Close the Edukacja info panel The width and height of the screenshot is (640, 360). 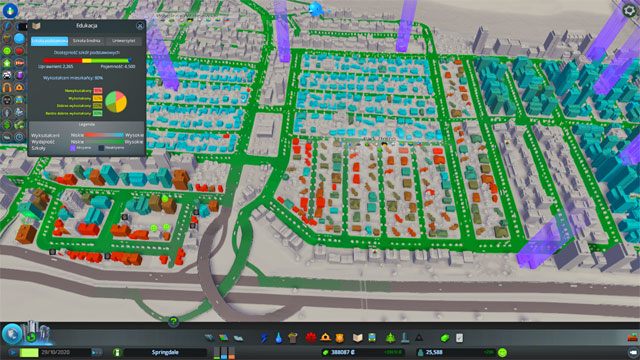(x=140, y=26)
